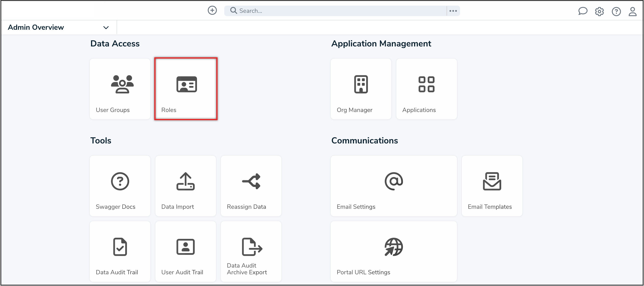Open the user profile menu icon
Viewport: 644px width, 286px height.
(633, 12)
